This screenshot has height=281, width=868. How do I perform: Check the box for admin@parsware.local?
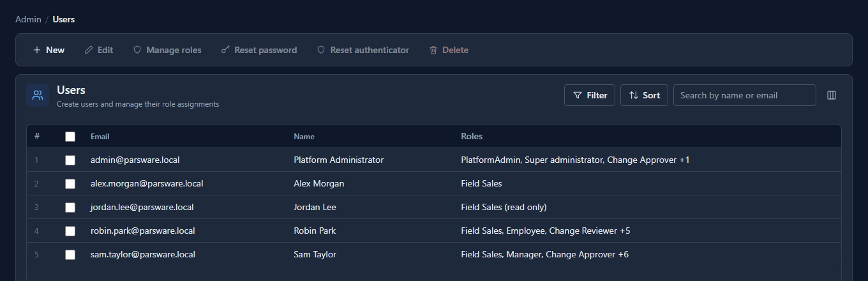(70, 160)
